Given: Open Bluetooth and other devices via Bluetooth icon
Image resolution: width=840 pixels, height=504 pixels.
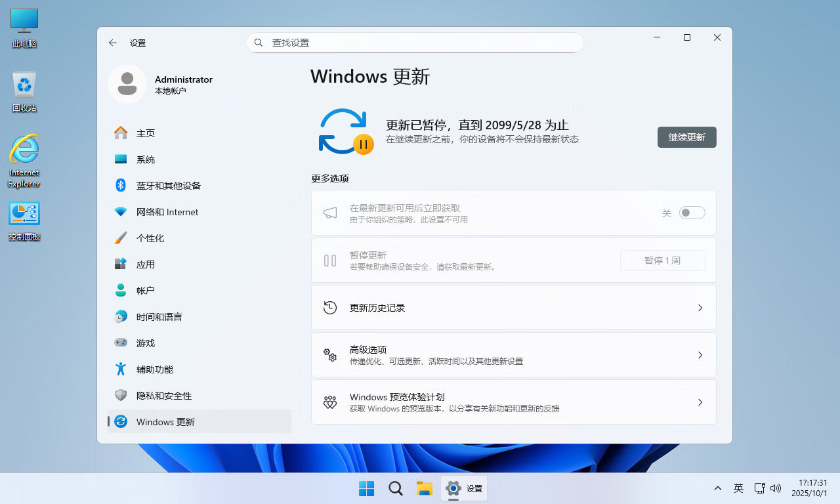Looking at the screenshot, I should (x=121, y=185).
